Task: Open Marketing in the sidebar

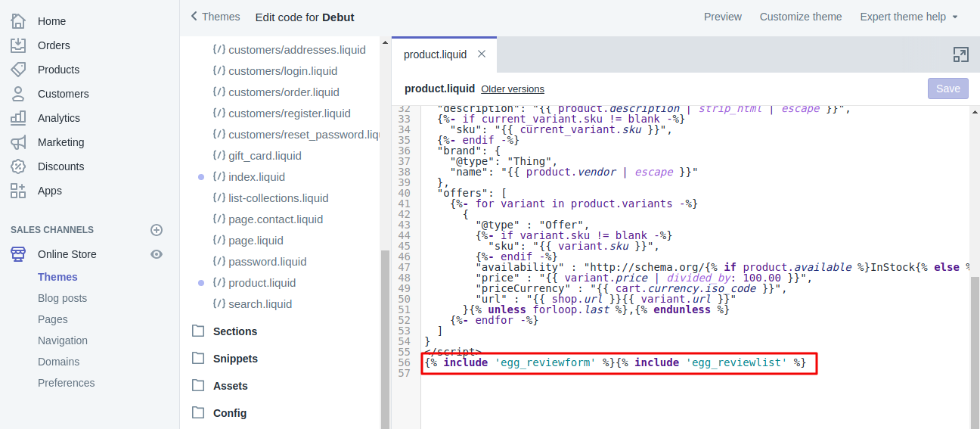Action: [x=61, y=142]
